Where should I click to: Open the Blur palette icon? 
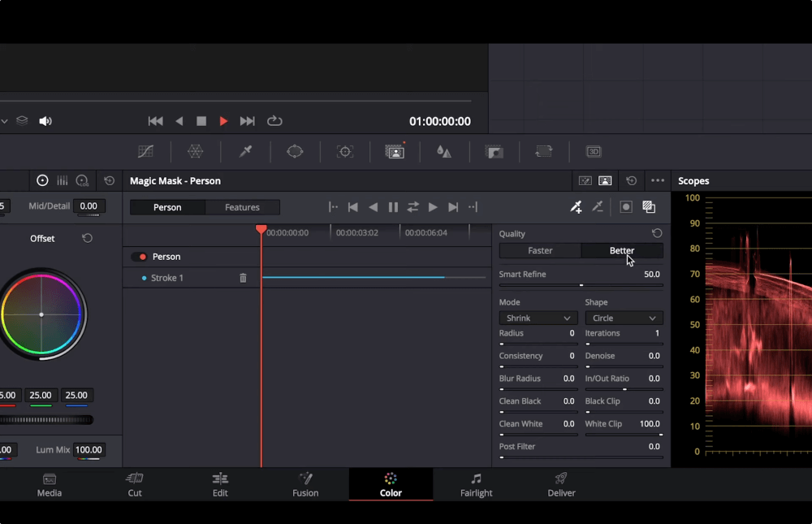pos(444,151)
